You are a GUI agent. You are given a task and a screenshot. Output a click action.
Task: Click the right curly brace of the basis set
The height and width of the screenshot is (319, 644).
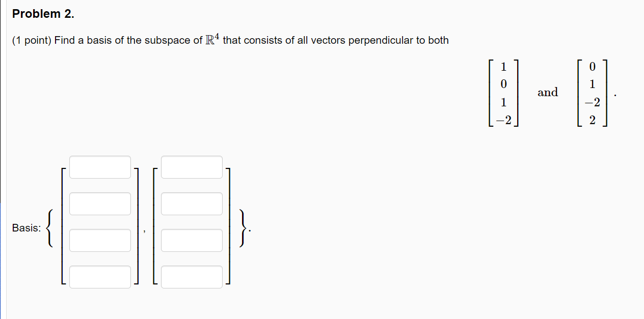pyautogui.click(x=243, y=228)
